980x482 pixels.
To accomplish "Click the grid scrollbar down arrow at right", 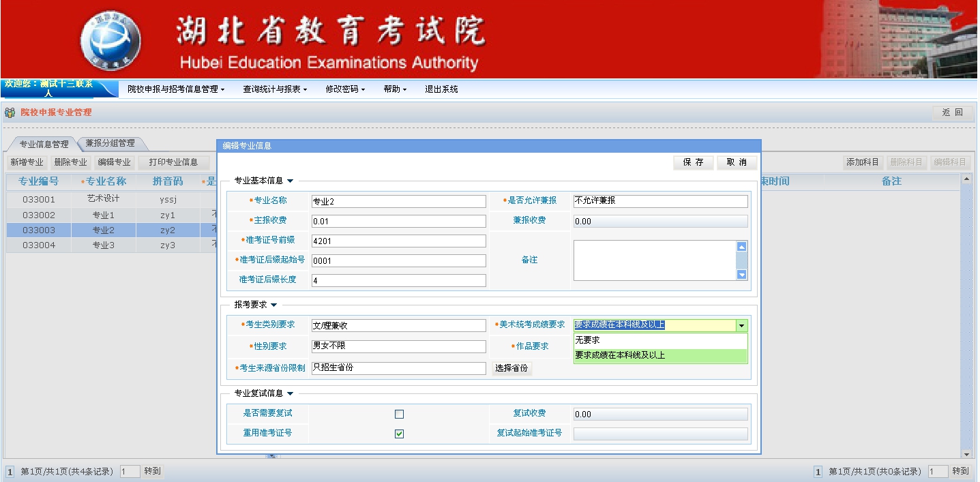I will [966, 454].
